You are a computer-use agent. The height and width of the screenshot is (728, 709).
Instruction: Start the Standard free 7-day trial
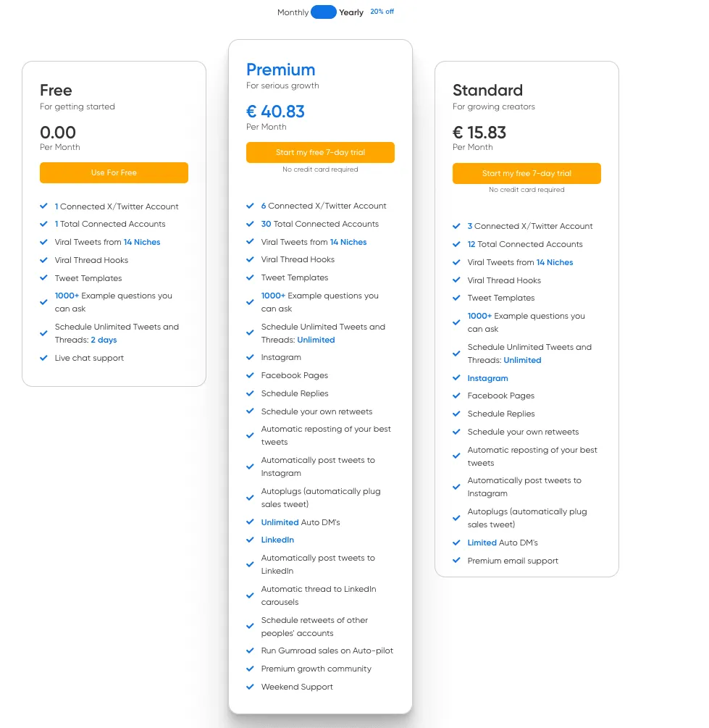526,173
